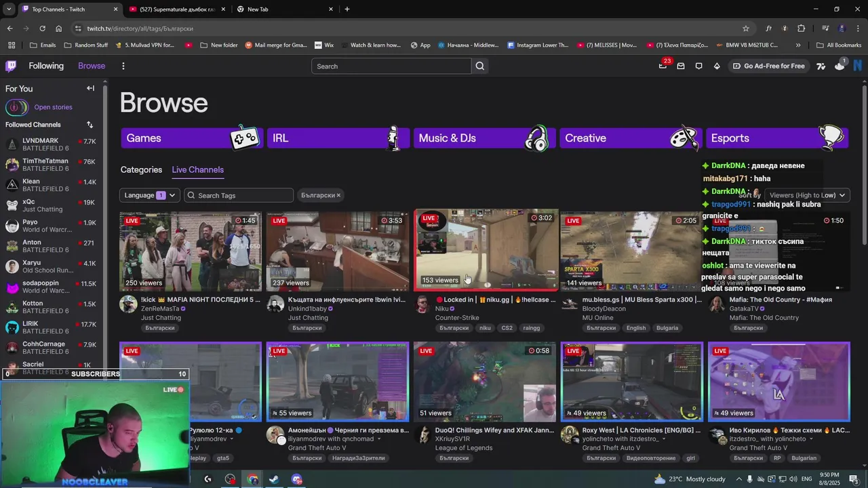
Task: Select the Live Channels tab
Action: [x=197, y=169]
